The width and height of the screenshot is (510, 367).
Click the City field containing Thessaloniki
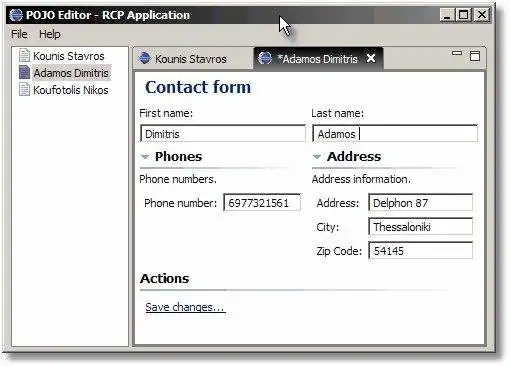(x=420, y=227)
